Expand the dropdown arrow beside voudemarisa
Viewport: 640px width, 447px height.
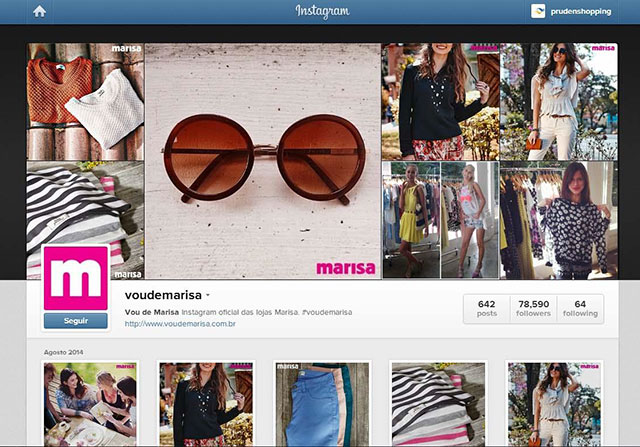208,295
